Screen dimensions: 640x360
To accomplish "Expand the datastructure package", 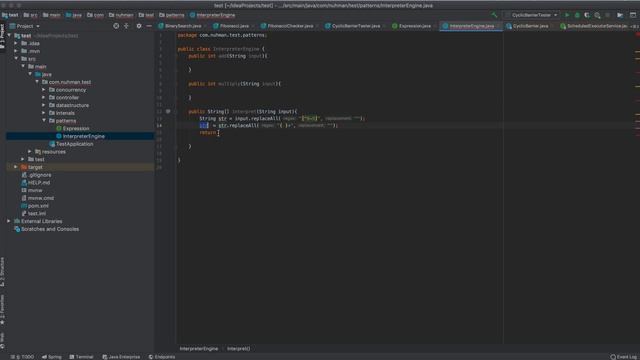I will pyautogui.click(x=44, y=105).
